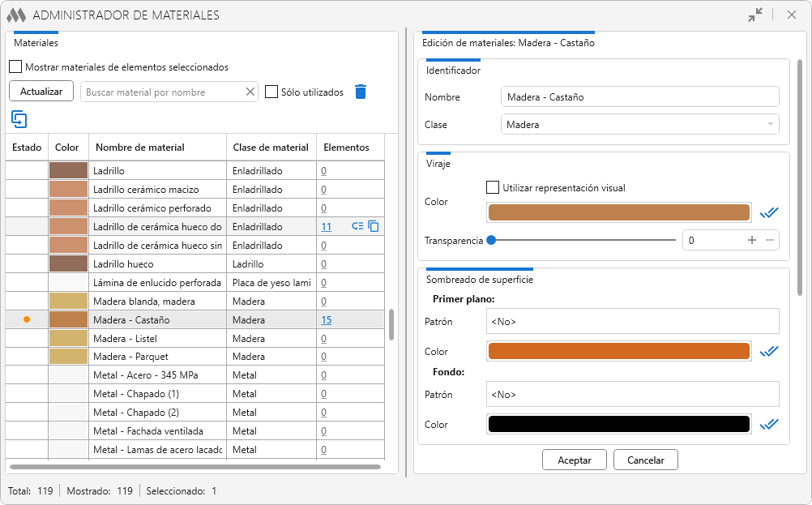The height and width of the screenshot is (505, 812).
Task: Open the Fondo Patrón selector
Action: pos(632,395)
